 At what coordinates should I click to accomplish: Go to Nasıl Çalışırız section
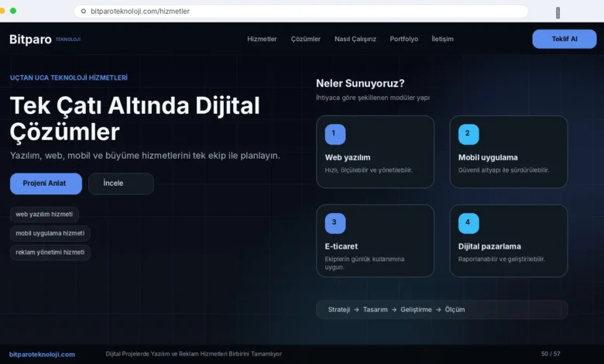(355, 39)
